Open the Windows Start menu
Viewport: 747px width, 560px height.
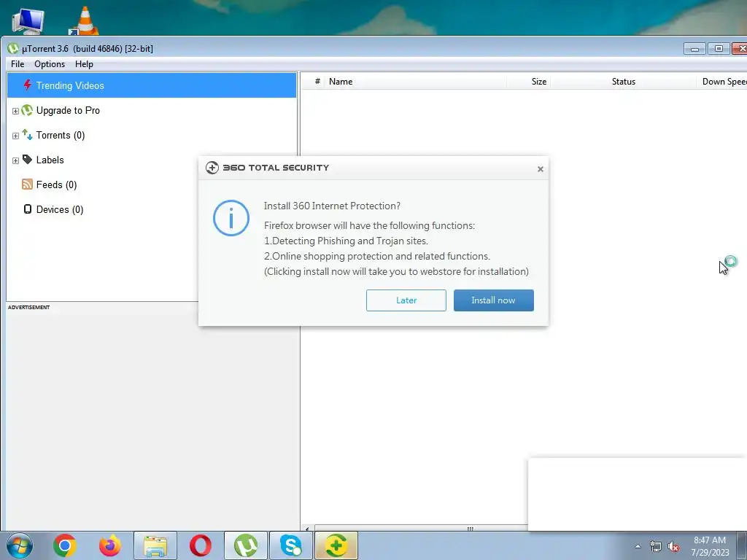[x=20, y=545]
